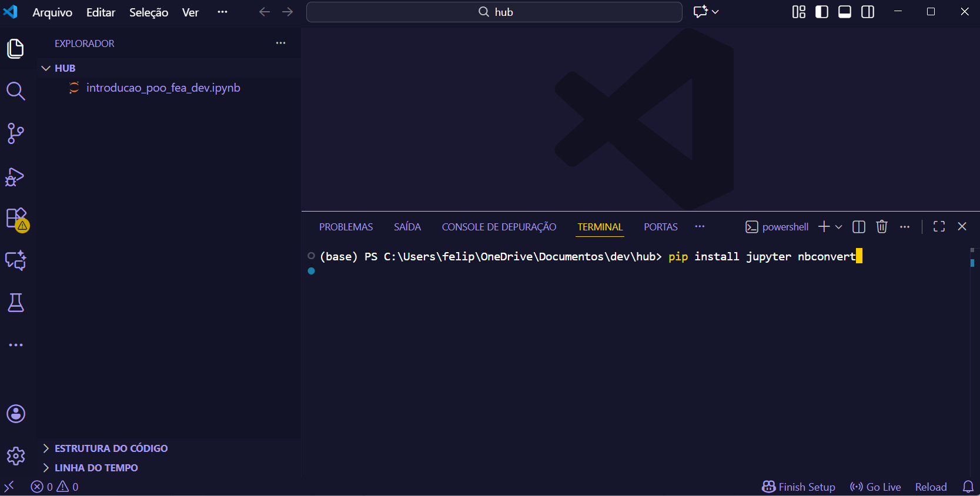Switch to the PROBLEMAS tab
Image resolution: width=980 pixels, height=496 pixels.
346,227
